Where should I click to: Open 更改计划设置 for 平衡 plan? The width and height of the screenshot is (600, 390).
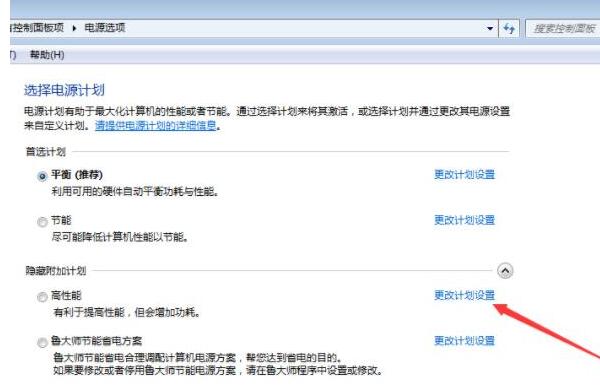click(x=465, y=175)
